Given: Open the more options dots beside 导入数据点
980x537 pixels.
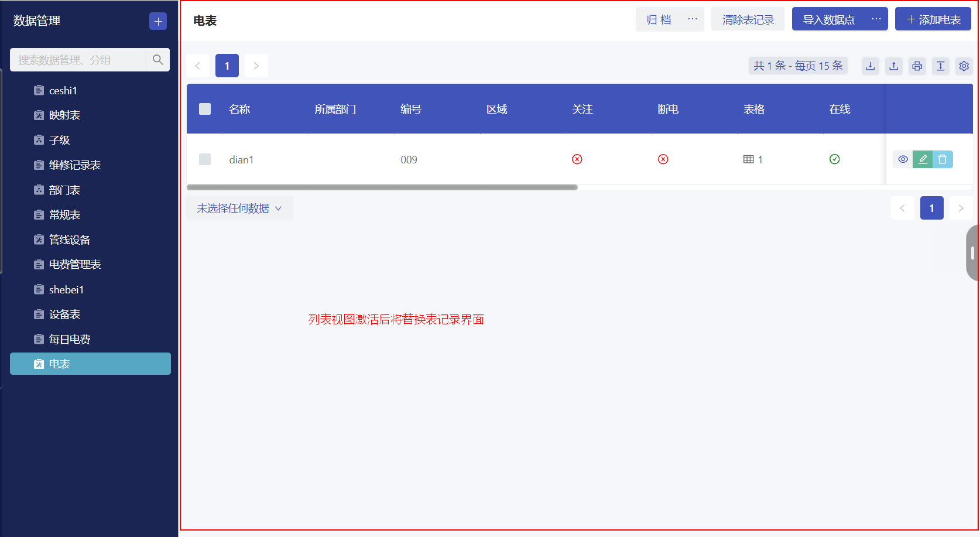Looking at the screenshot, I should 876,19.
